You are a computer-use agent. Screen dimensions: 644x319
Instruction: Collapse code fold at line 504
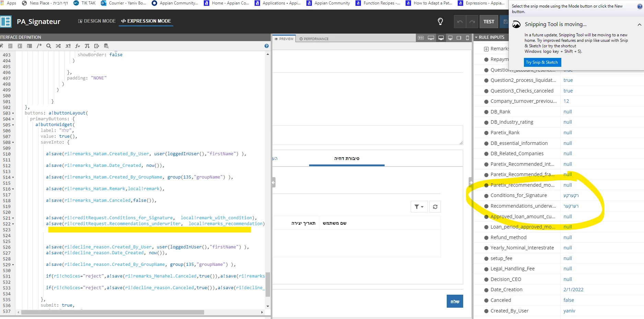click(13, 119)
